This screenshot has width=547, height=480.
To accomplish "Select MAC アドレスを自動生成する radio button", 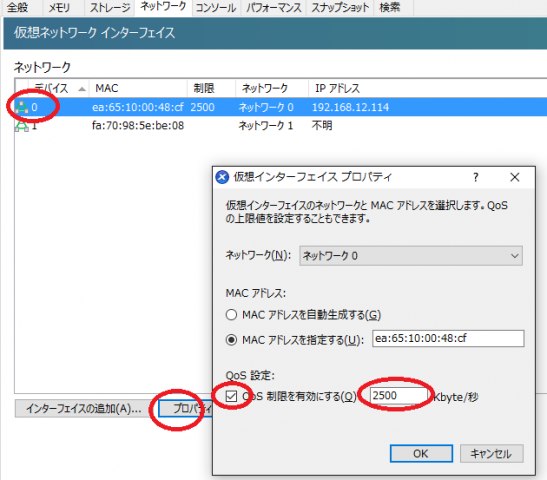I will (x=231, y=315).
